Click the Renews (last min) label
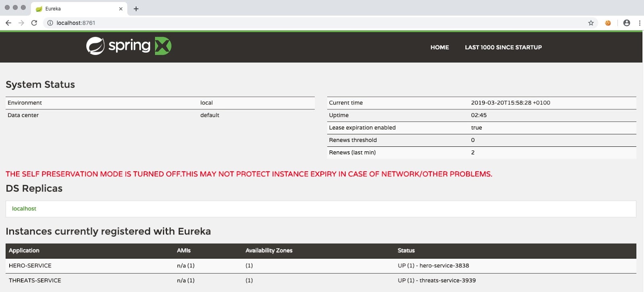644x292 pixels. pyautogui.click(x=352, y=153)
